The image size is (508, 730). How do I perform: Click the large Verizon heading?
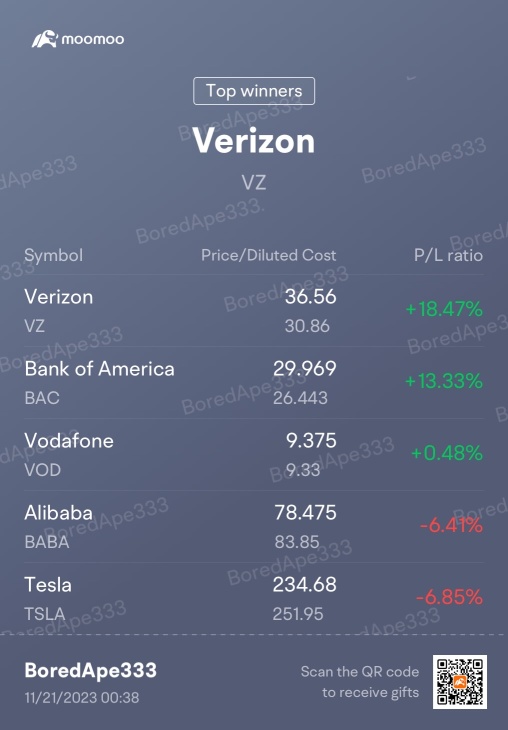[x=254, y=141]
